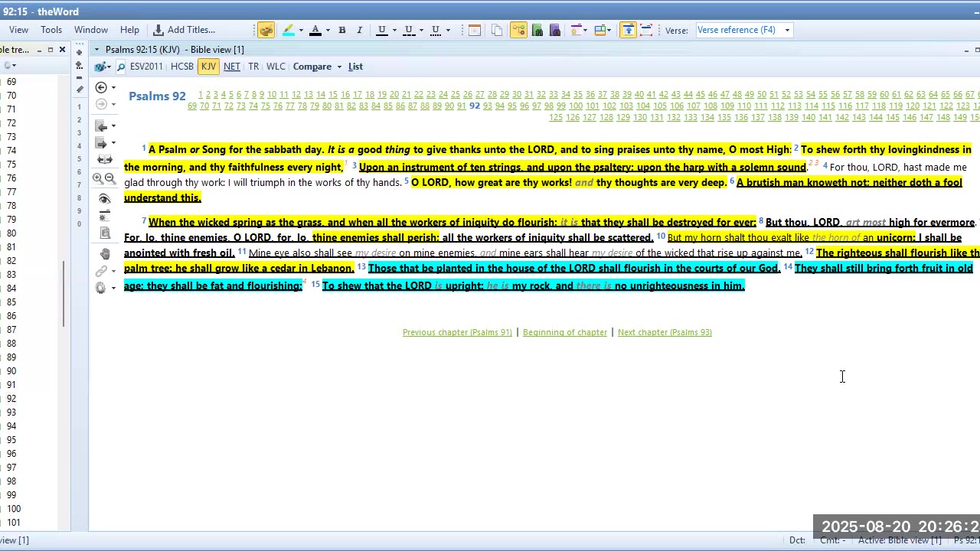980x551 pixels.
Task: Open the back history dropdown arrow
Action: tap(113, 88)
